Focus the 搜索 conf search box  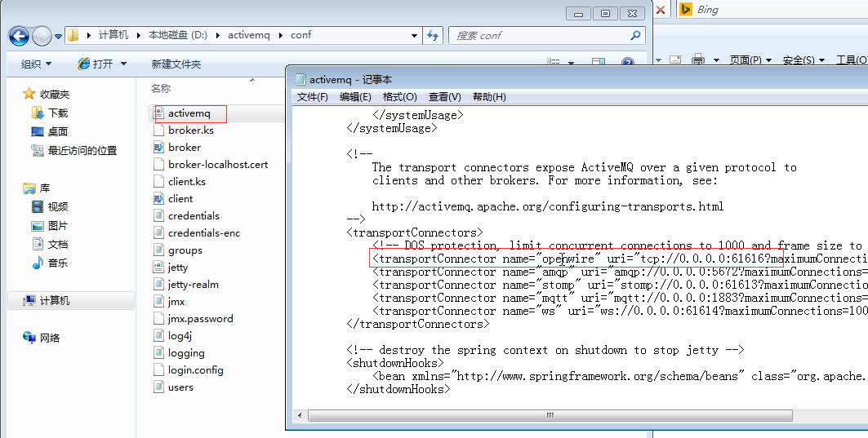point(541,35)
